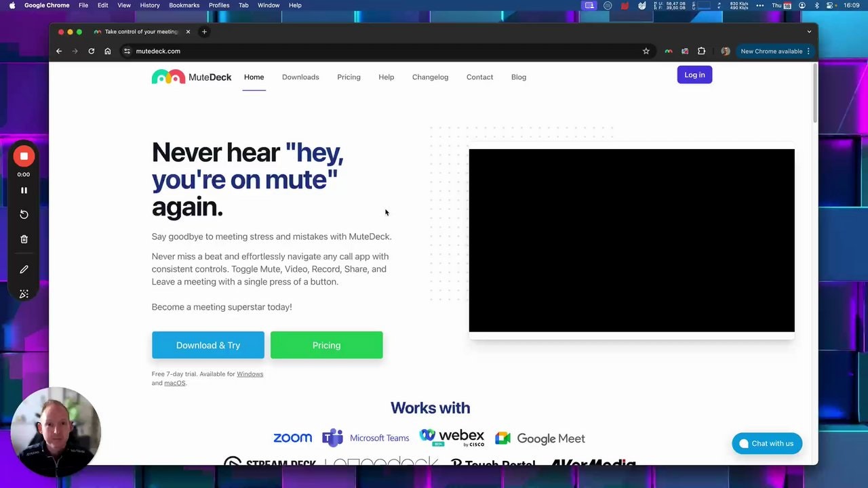Bookmark the page with the star icon

[x=646, y=51]
